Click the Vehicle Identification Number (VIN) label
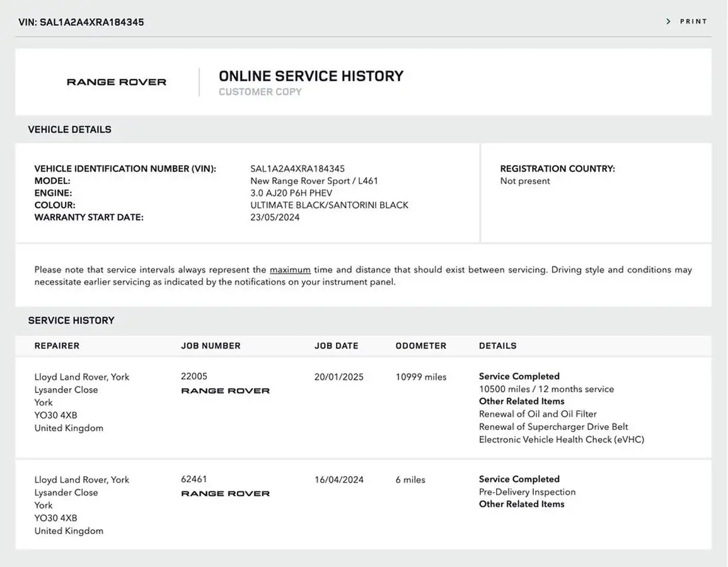The height and width of the screenshot is (567, 728). pyautogui.click(x=125, y=169)
